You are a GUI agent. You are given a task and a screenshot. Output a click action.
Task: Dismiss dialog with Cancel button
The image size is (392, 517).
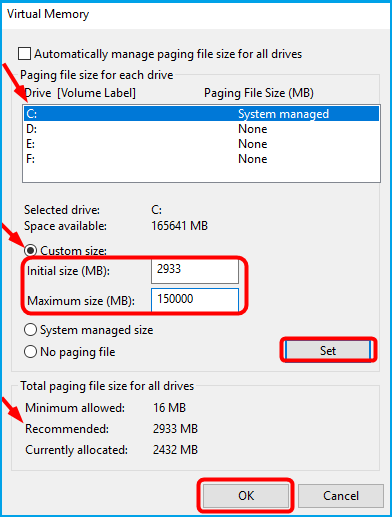pos(341,496)
